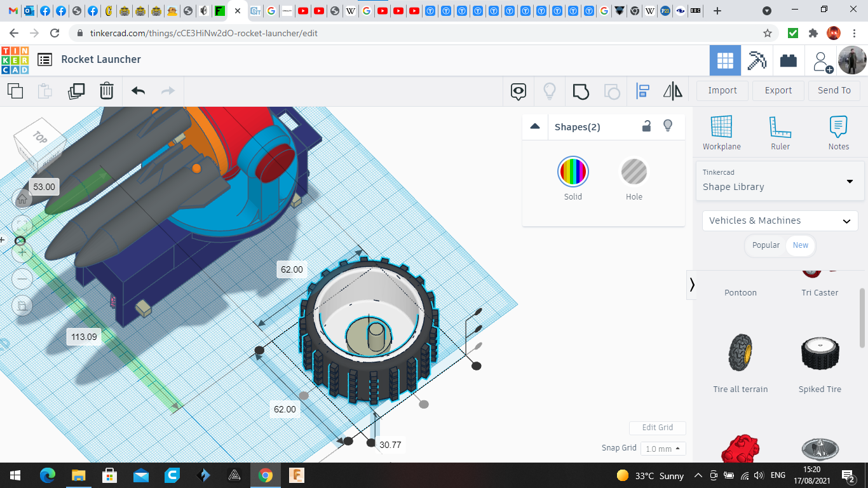868x488 pixels.
Task: Open File Explorer from the taskbar
Action: coord(78,475)
